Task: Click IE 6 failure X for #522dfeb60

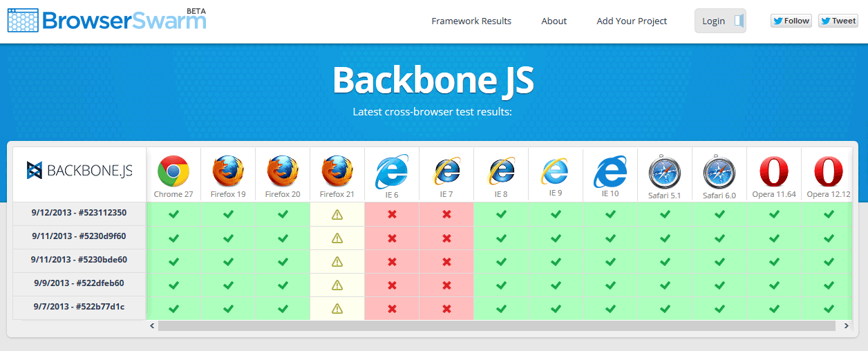Action: [392, 285]
